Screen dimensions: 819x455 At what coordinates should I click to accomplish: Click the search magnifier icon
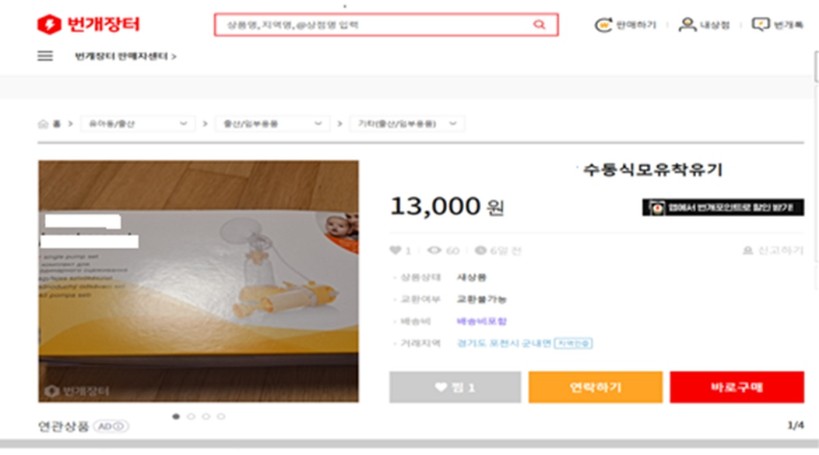coord(539,25)
